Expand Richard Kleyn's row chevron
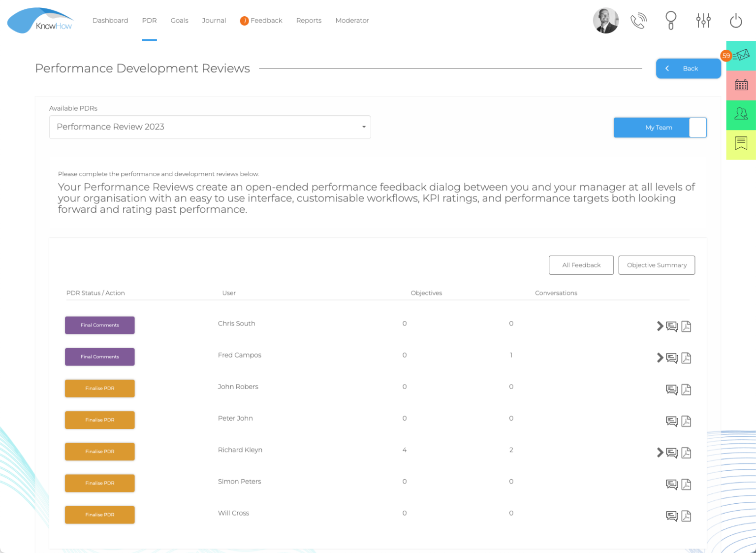The image size is (756, 553). click(x=660, y=453)
